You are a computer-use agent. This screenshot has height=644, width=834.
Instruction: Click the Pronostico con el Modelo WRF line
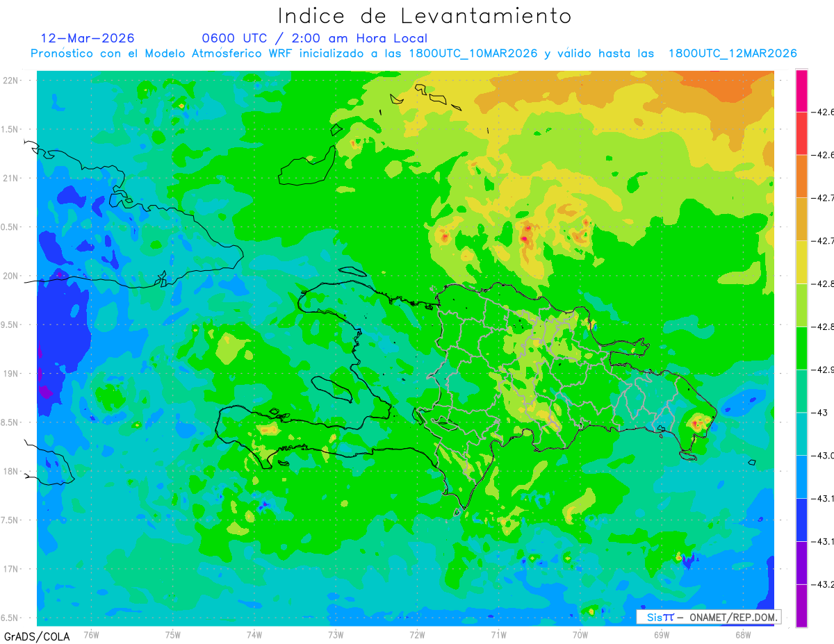pyautogui.click(x=414, y=53)
